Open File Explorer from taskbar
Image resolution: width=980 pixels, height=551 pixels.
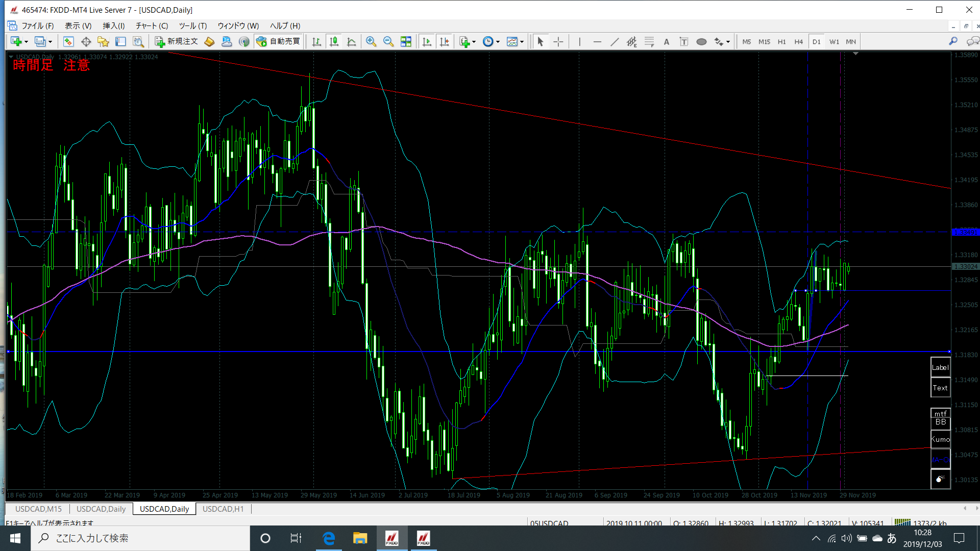tap(360, 538)
